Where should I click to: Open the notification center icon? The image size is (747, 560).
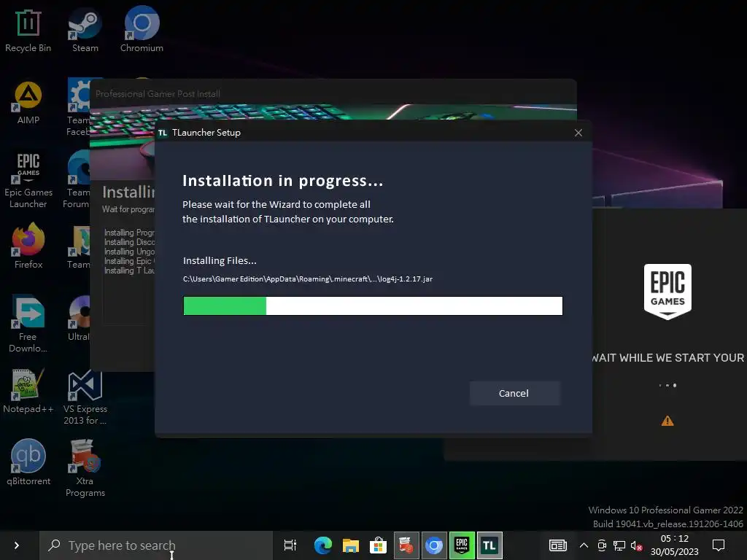718,545
